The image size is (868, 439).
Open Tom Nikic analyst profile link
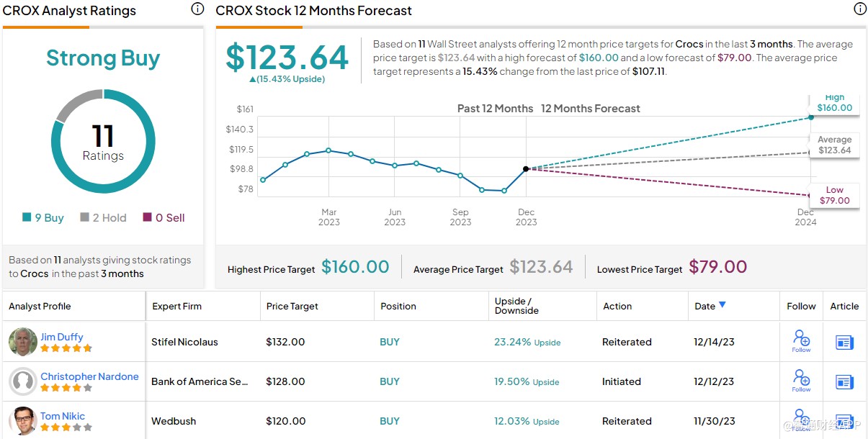[63, 416]
